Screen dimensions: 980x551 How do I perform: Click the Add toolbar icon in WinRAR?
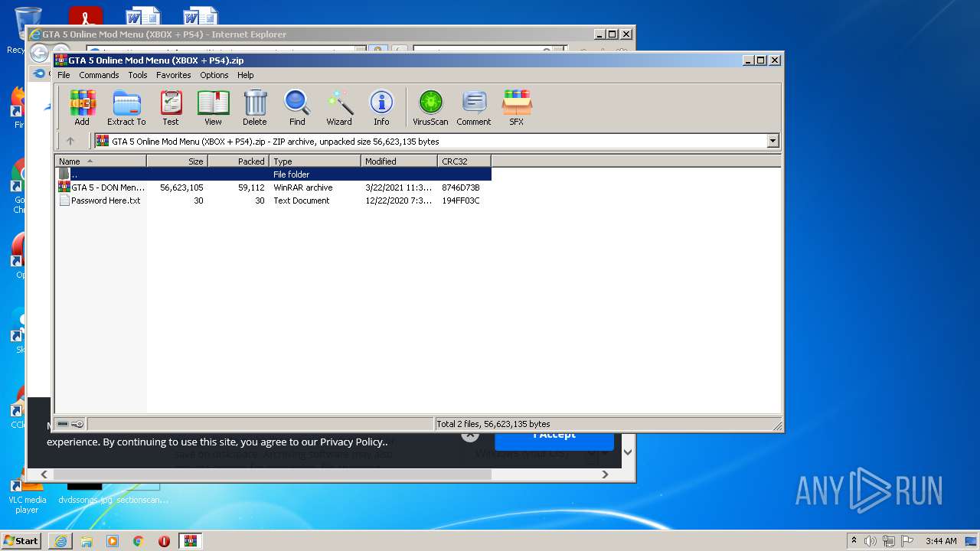pyautogui.click(x=82, y=107)
